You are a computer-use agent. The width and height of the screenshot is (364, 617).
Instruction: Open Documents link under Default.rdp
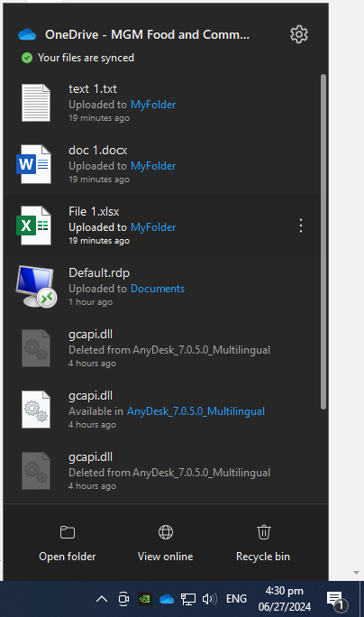click(x=158, y=289)
